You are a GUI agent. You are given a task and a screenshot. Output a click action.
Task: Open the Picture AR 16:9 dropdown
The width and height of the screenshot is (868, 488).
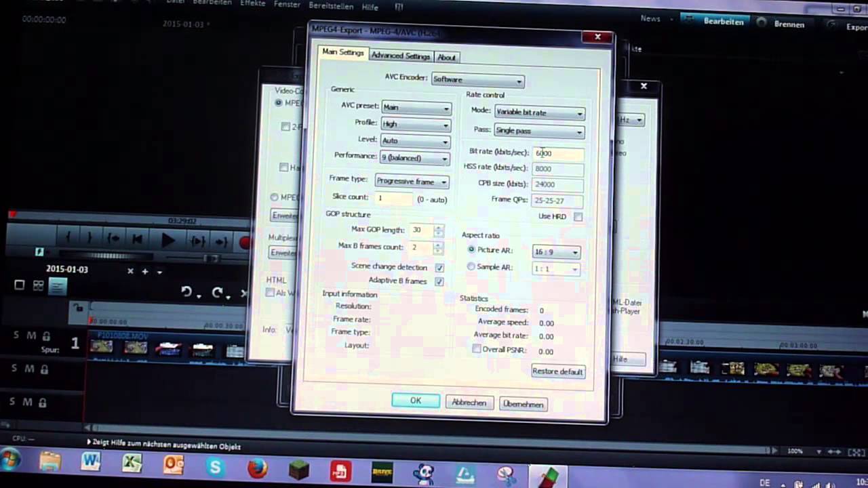point(556,252)
